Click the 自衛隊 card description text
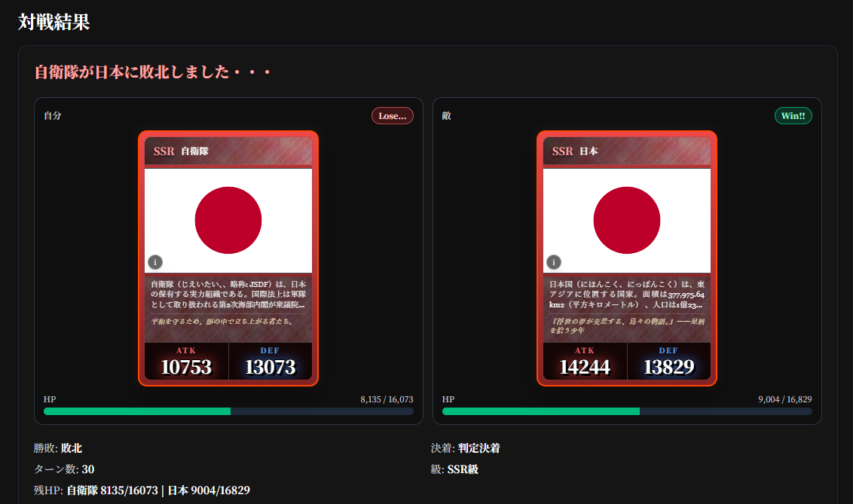This screenshot has height=504, width=853. coord(228,295)
